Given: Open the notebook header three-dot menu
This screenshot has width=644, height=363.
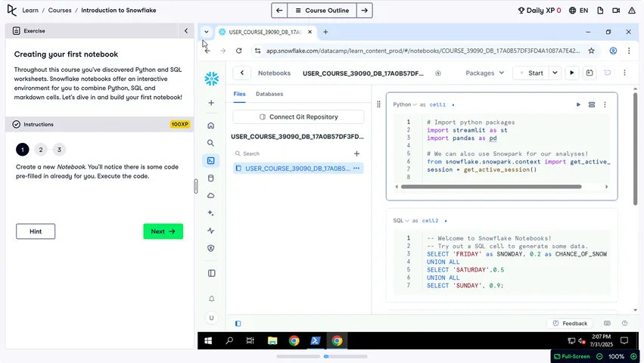Looking at the screenshot, I should (x=624, y=73).
